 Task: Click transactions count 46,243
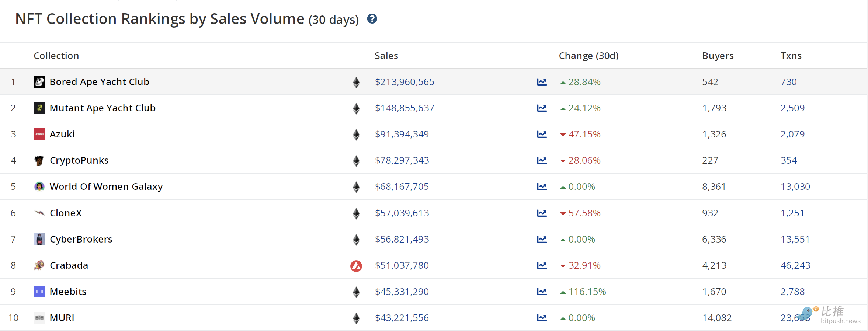point(795,265)
